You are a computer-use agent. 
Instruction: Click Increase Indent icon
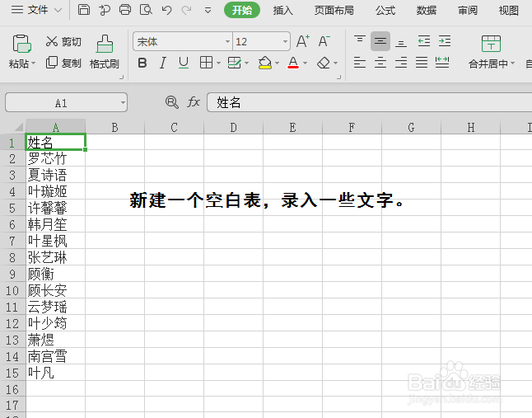point(445,41)
